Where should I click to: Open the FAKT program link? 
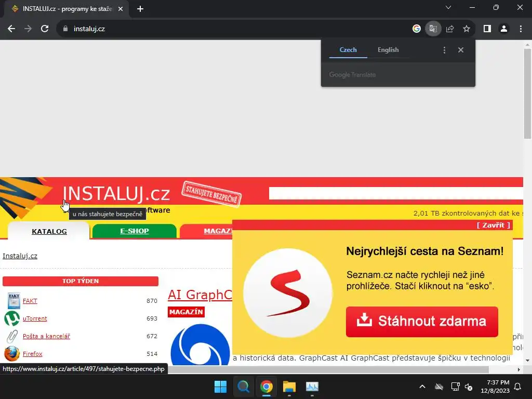[x=30, y=301]
